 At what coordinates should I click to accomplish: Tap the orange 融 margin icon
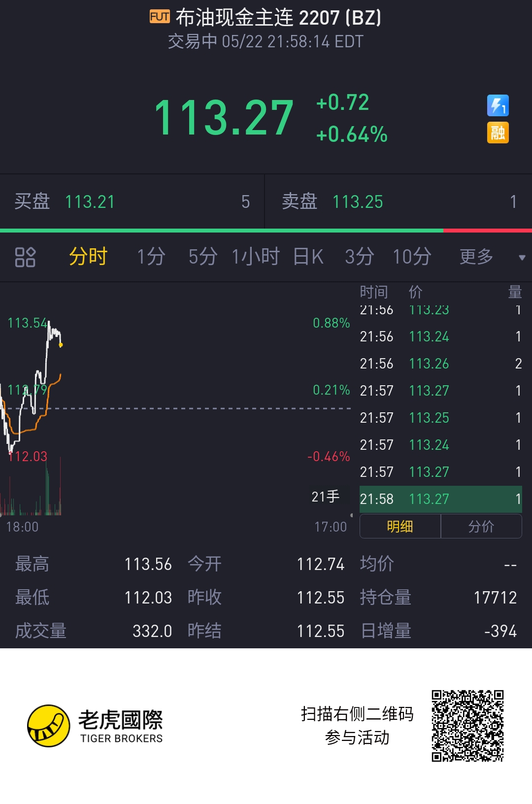(498, 133)
